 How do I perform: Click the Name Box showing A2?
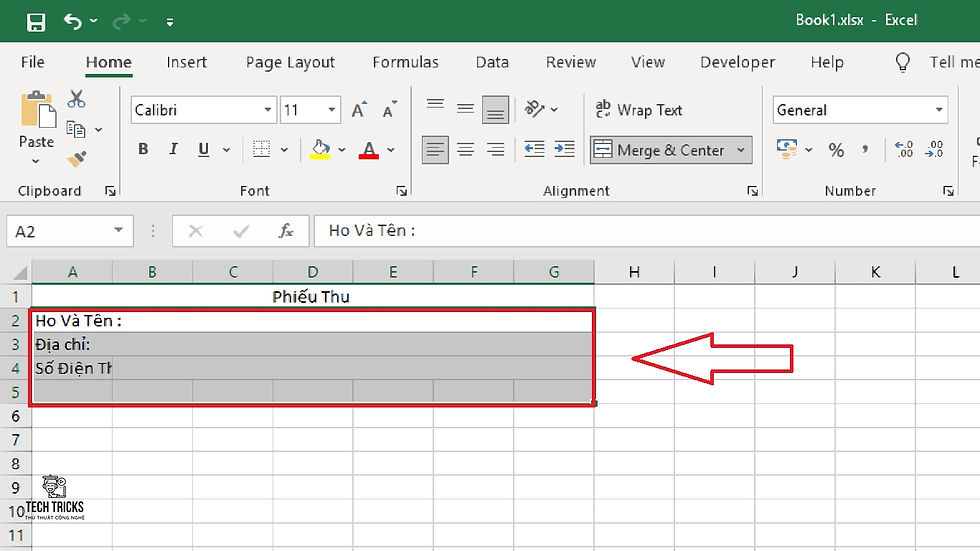point(70,231)
